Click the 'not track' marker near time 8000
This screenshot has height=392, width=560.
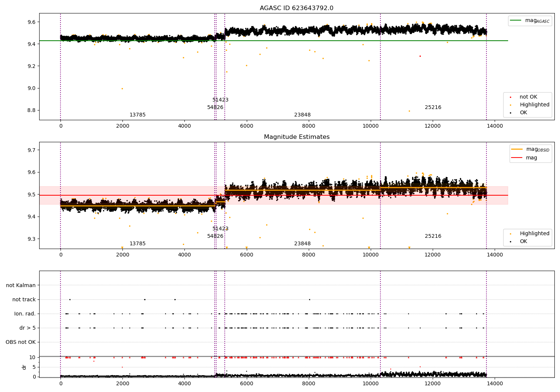pyautogui.click(x=309, y=299)
